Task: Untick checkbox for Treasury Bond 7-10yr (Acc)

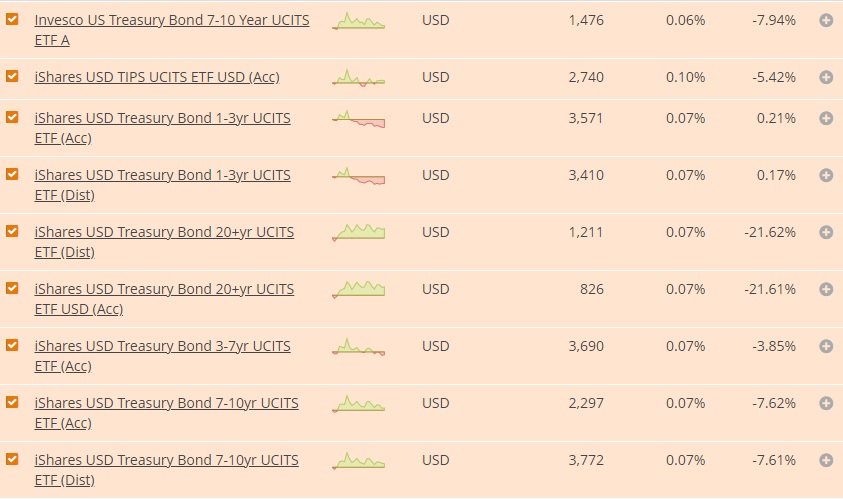Action: pyautogui.click(x=12, y=402)
